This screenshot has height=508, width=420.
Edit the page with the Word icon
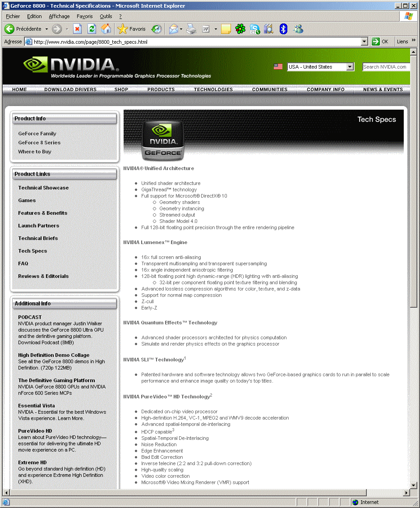(206, 29)
